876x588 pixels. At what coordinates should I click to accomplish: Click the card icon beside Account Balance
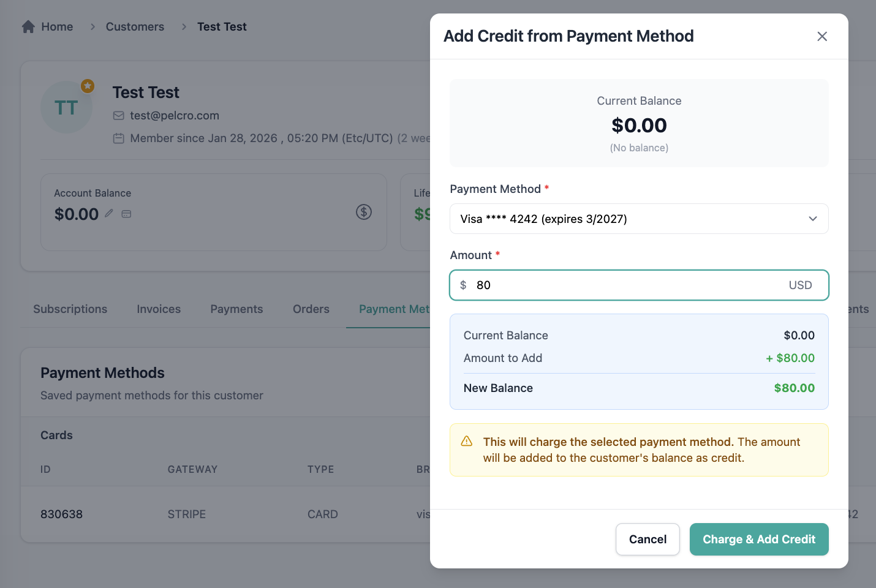pos(126,214)
